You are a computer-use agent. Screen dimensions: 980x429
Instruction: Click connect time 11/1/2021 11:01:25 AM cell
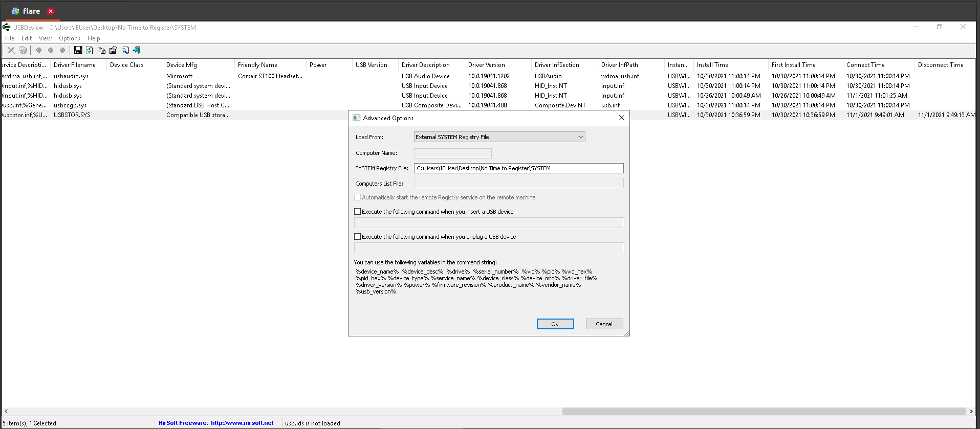pyautogui.click(x=877, y=96)
